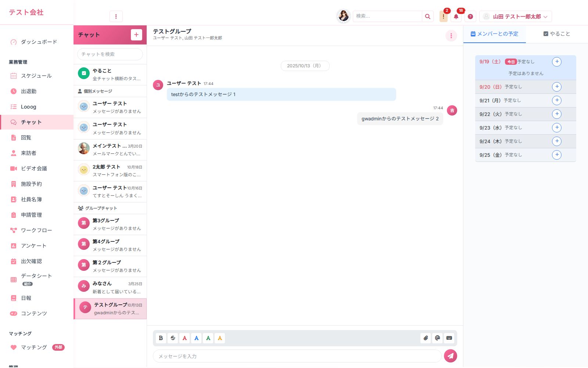Open 第3グループ group chat

pos(110,224)
